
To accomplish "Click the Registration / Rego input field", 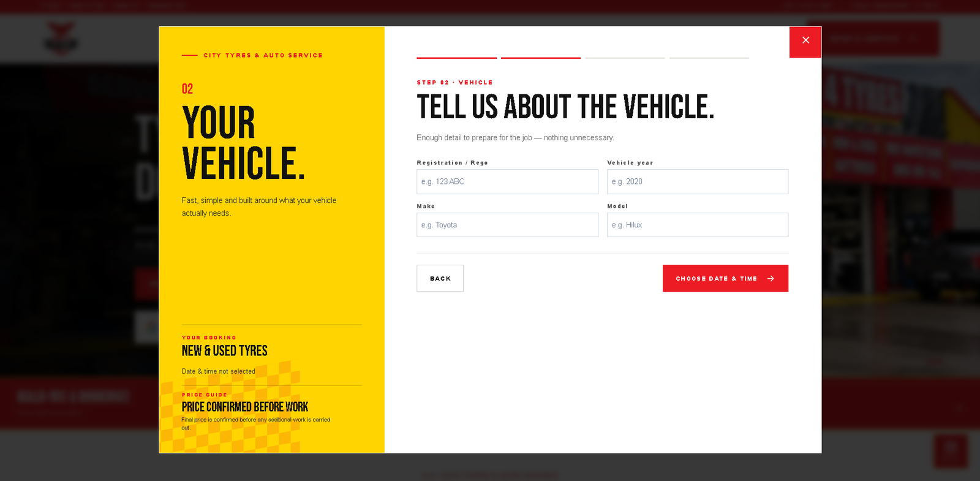I will coord(507,181).
